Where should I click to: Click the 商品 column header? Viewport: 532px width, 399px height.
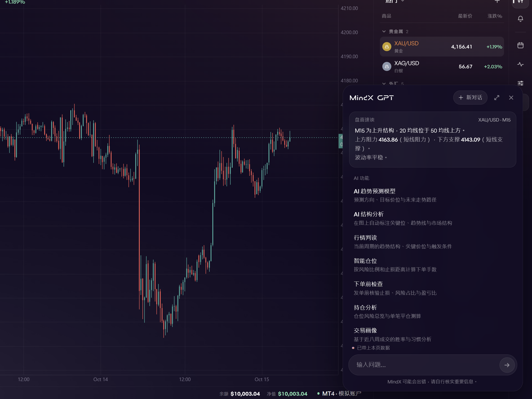[x=386, y=16]
